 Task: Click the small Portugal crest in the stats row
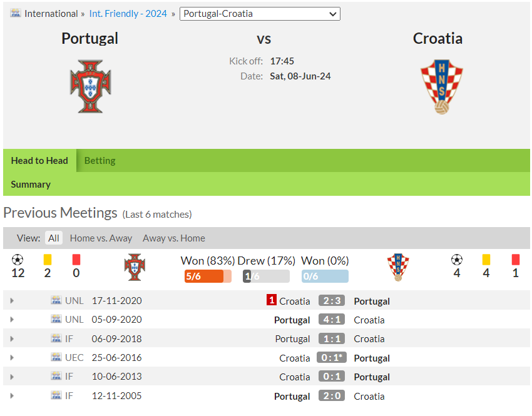(x=135, y=267)
